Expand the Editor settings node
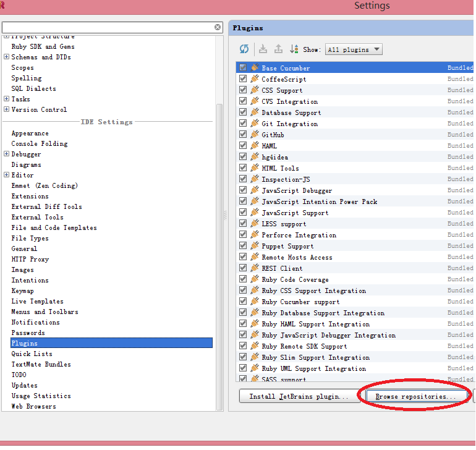 coord(6,174)
